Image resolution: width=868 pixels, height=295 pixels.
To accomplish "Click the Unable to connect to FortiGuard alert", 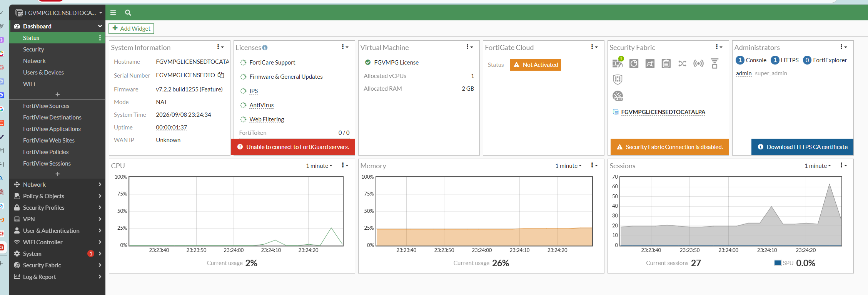I will coord(293,147).
